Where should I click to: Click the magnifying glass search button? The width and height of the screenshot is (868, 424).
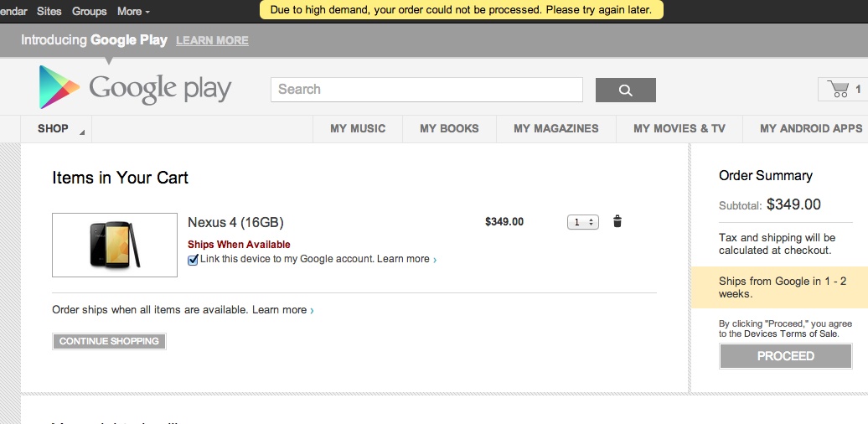tap(625, 90)
